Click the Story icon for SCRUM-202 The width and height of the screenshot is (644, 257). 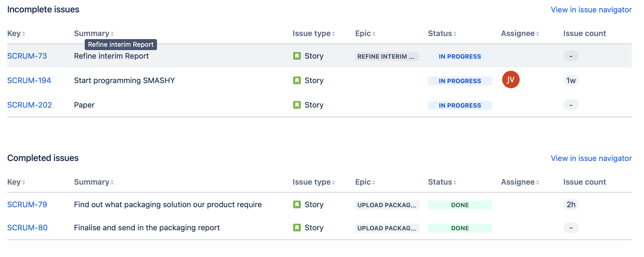coord(297,105)
